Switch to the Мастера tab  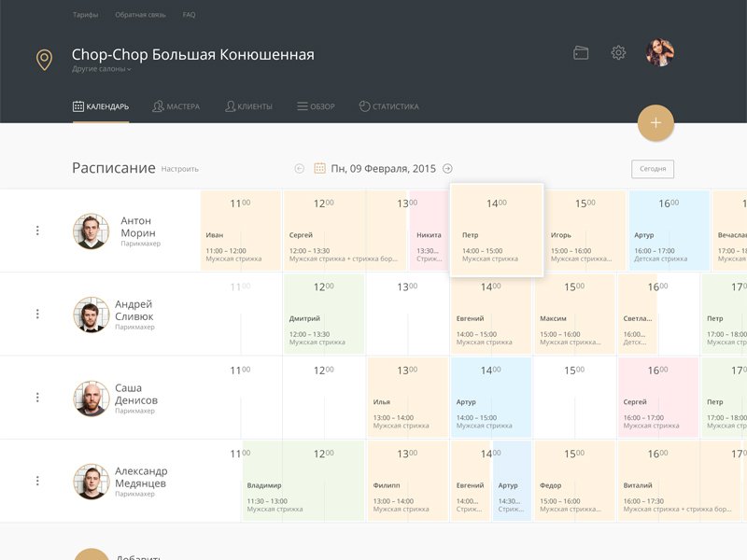(x=176, y=106)
